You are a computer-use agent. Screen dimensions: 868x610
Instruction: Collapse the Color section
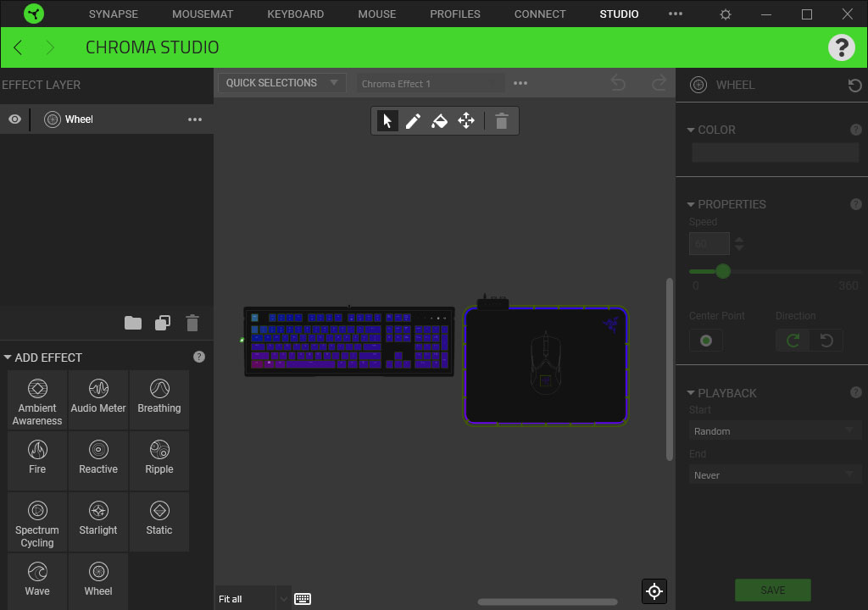point(691,130)
